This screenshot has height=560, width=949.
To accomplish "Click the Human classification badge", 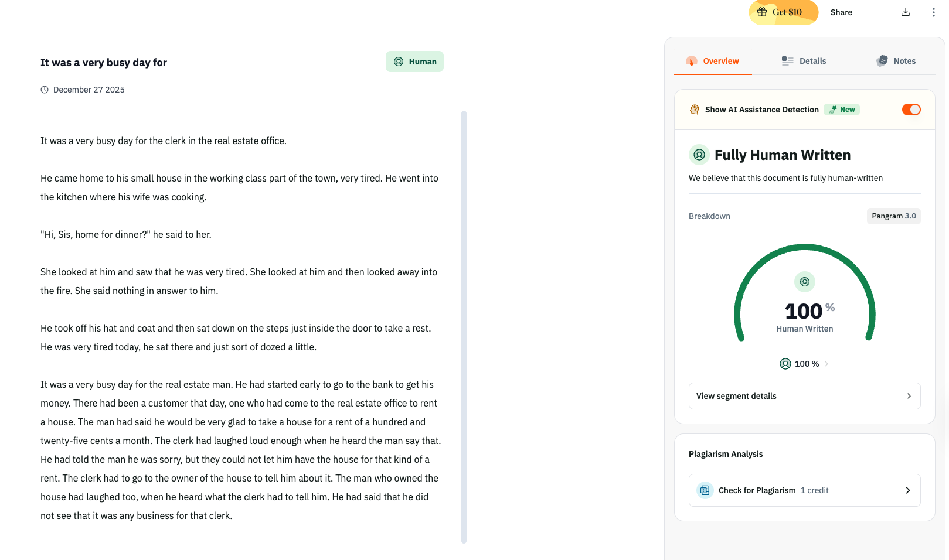I will (414, 62).
